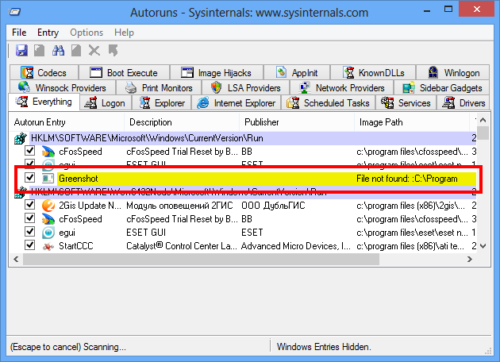The image size is (500, 362).
Task: Click 'Windows Entries Hidden' status text
Action: 324,347
